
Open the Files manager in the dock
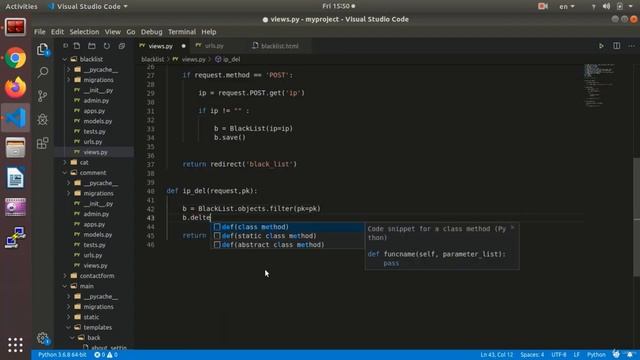(x=16, y=147)
